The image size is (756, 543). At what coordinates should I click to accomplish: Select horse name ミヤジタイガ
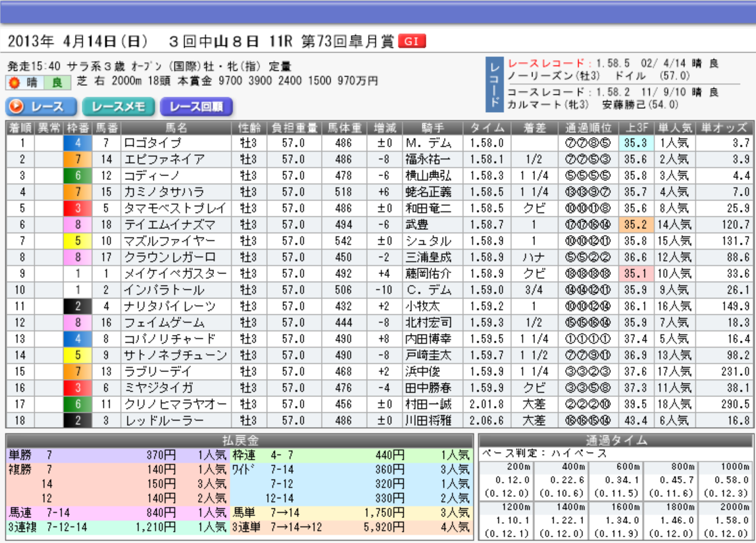pos(158,388)
